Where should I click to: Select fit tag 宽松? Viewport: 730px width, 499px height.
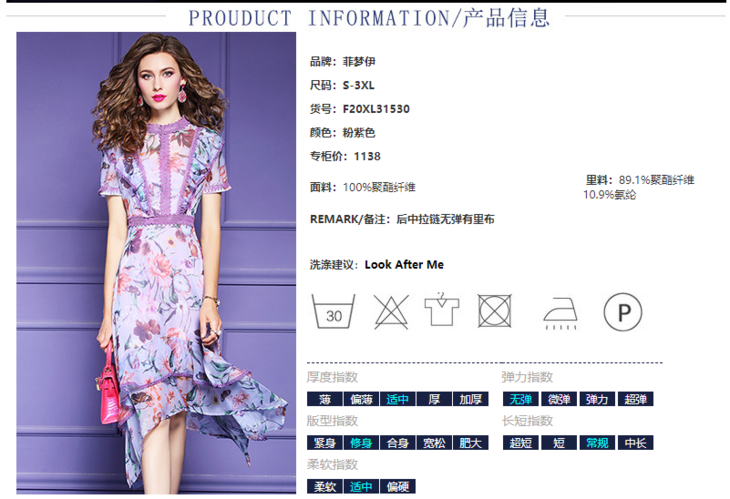click(x=434, y=443)
